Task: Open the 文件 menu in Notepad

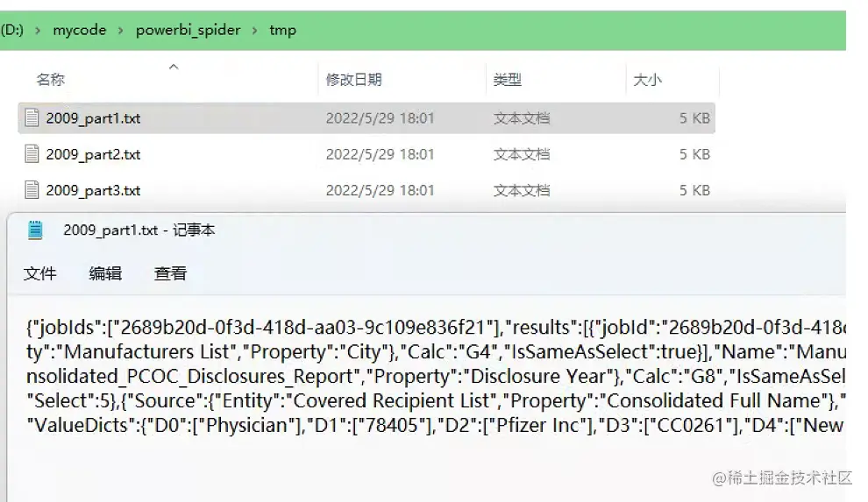Action: (x=39, y=273)
